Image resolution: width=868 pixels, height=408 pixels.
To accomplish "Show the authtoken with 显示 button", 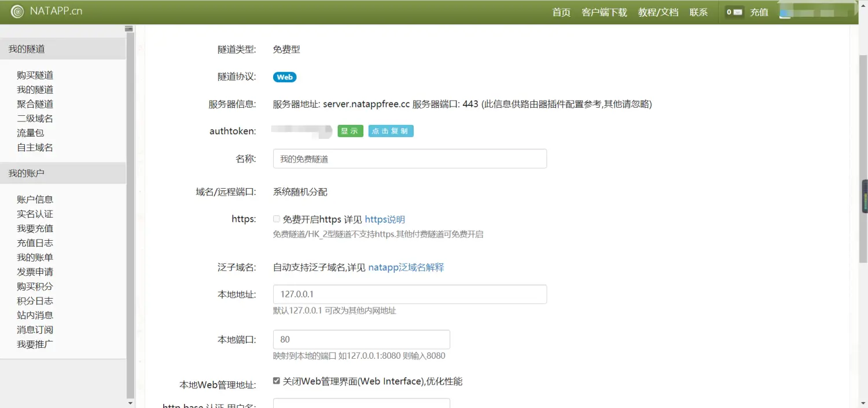I will pos(350,131).
